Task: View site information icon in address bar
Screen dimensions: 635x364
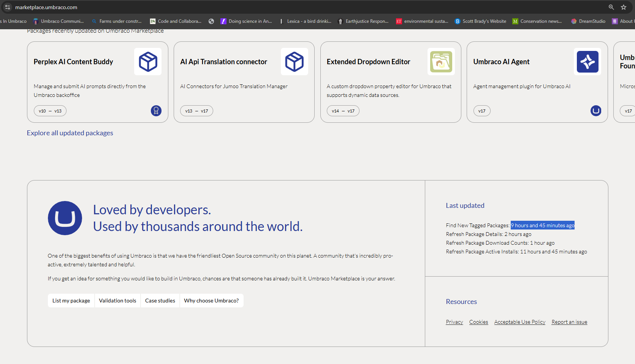Action: (x=8, y=7)
